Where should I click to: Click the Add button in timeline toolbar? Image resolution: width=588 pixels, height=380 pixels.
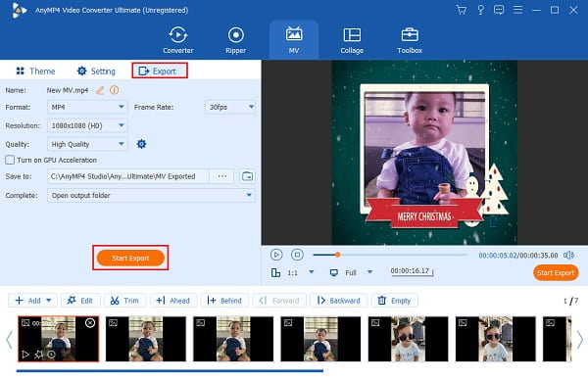tap(28, 301)
